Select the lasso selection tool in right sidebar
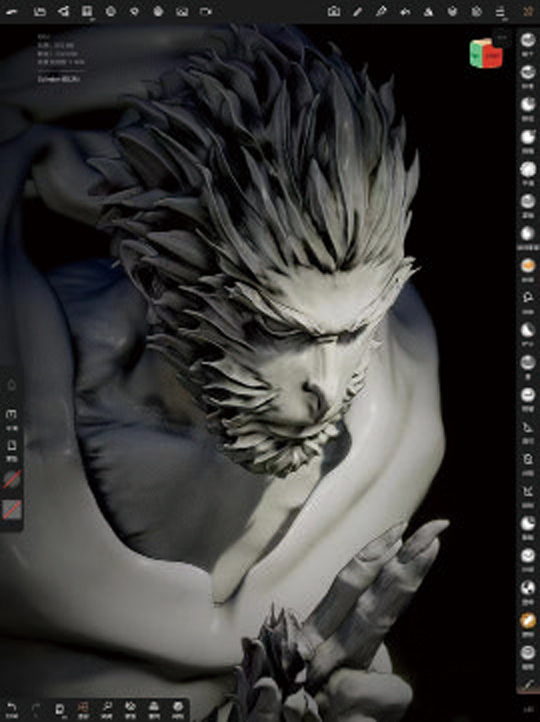 coord(528,298)
